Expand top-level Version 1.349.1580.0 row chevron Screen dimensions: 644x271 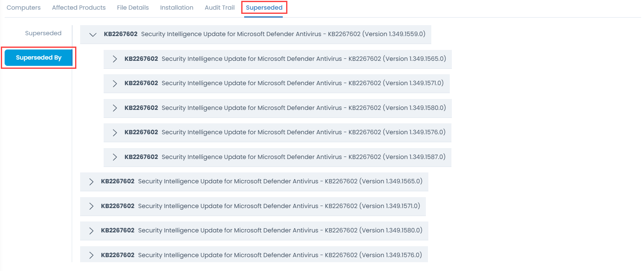click(91, 231)
